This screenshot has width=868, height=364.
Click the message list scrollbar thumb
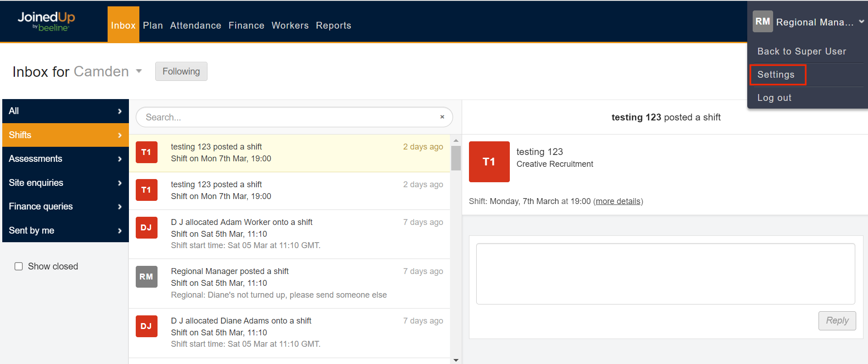[456, 158]
